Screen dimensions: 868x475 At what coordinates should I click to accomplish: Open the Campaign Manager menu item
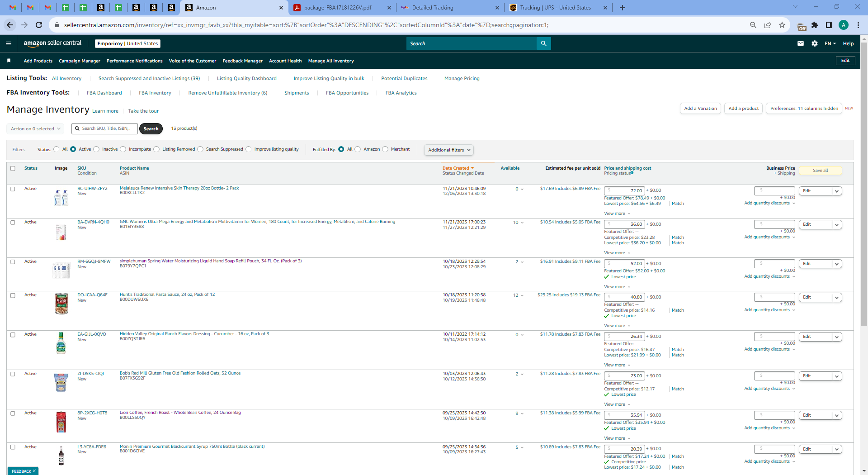[80, 61]
